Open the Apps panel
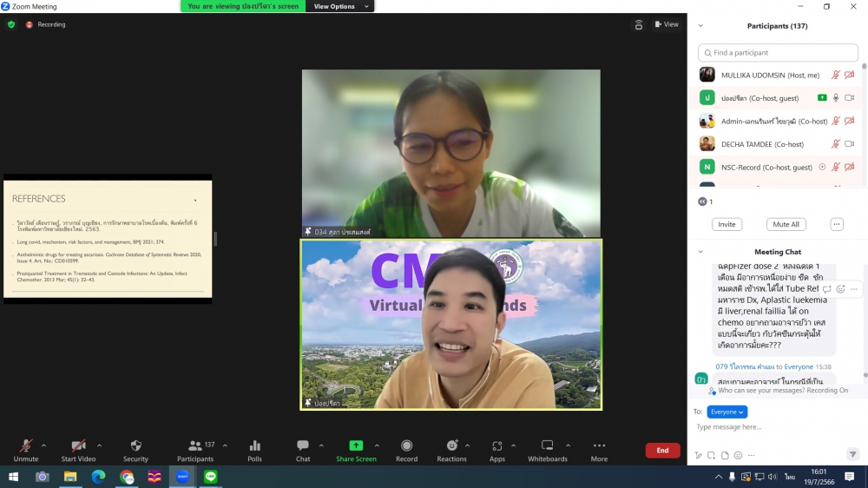 click(x=497, y=450)
